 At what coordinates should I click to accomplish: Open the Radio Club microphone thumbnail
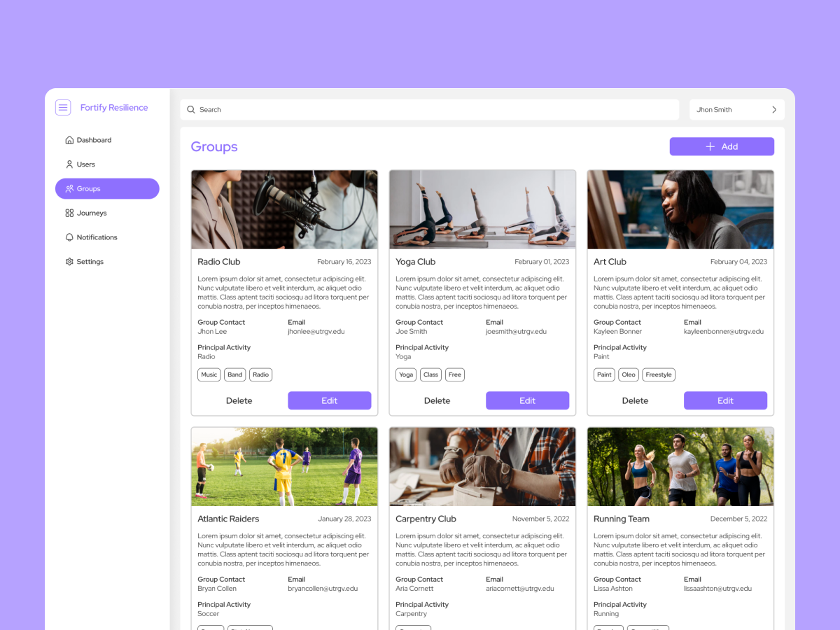284,210
